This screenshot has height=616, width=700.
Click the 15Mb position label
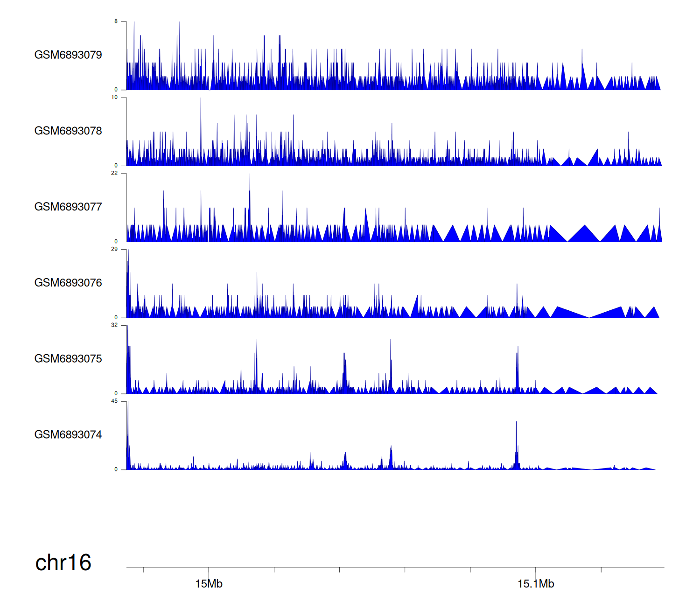coord(209,584)
